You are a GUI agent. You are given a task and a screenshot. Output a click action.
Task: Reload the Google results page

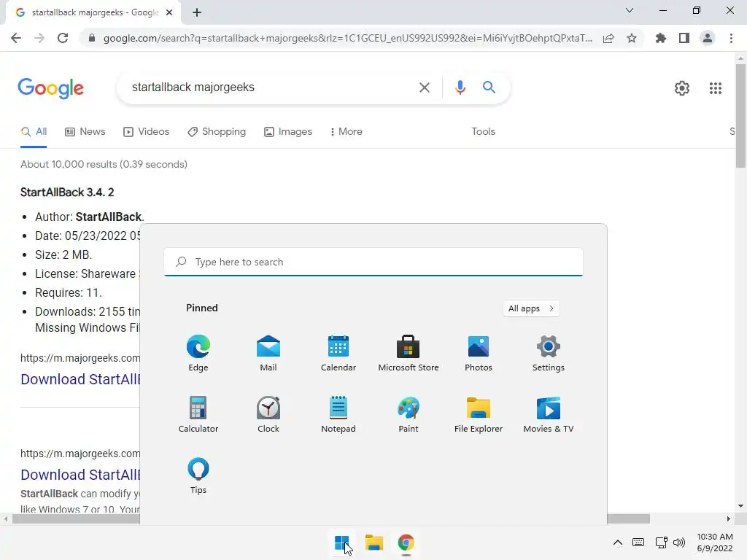[63, 38]
